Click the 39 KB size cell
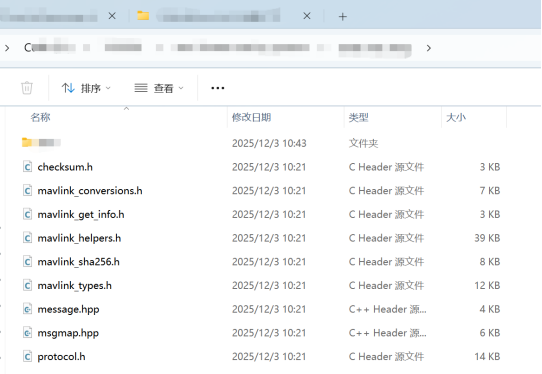Image resolution: width=542 pixels, height=374 pixels. (x=487, y=238)
